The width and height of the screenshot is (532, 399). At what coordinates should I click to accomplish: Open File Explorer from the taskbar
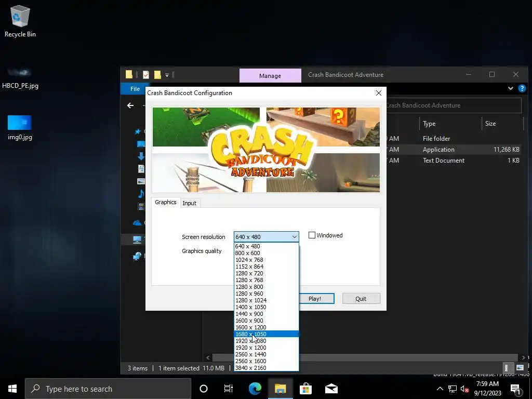(280, 389)
